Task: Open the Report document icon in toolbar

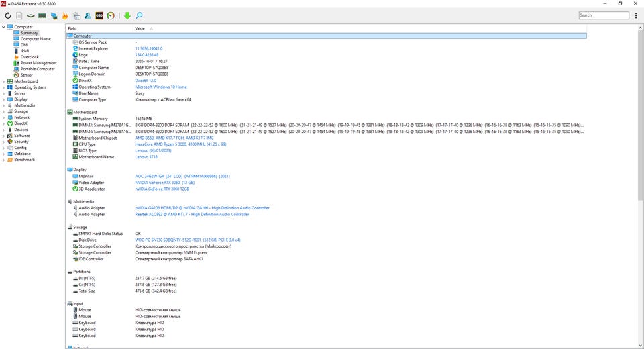Action: click(x=19, y=15)
